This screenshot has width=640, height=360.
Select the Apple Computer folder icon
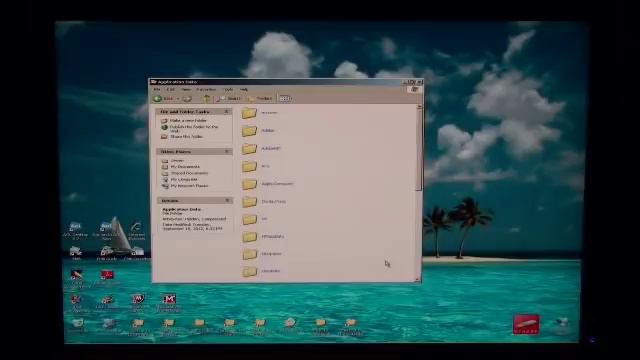click(x=249, y=184)
